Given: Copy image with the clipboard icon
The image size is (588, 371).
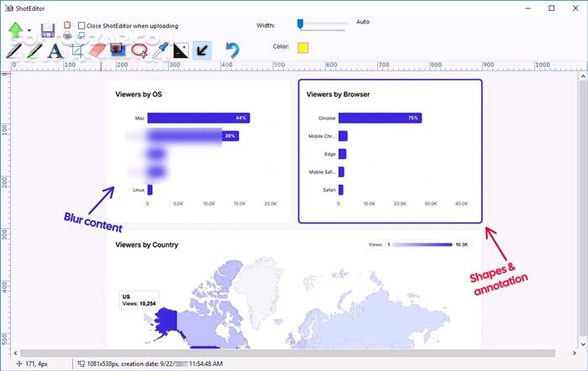Looking at the screenshot, I should pyautogui.click(x=67, y=25).
